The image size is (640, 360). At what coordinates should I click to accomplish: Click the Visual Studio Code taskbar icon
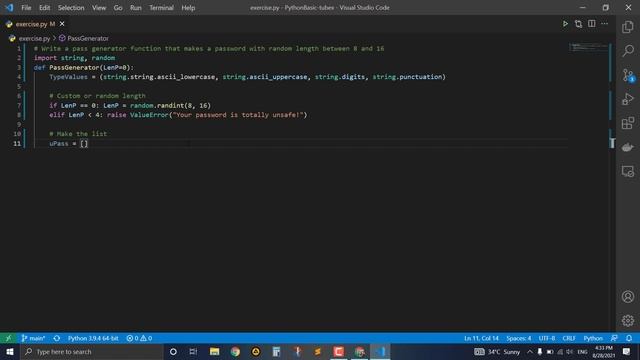tap(380, 352)
